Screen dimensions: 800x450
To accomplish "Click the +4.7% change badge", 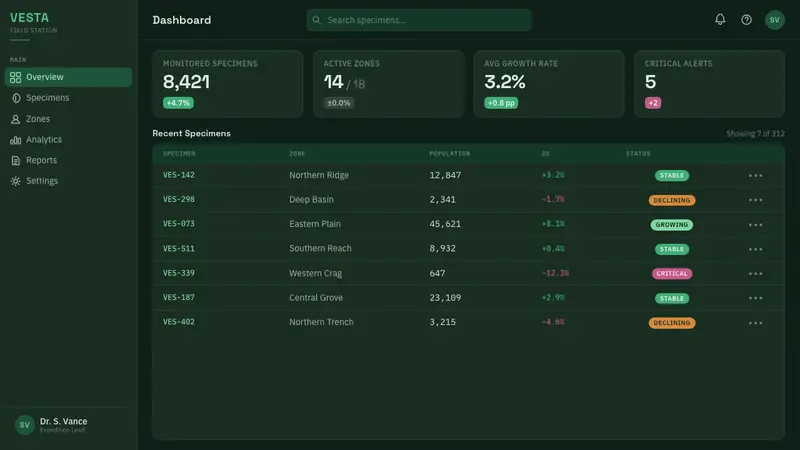I will point(178,103).
